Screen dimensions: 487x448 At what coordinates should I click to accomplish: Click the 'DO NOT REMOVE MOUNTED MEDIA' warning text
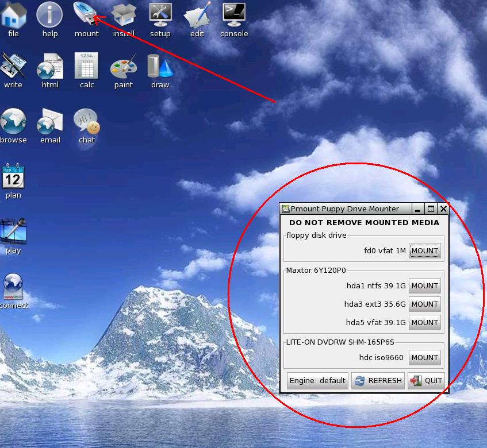point(364,222)
